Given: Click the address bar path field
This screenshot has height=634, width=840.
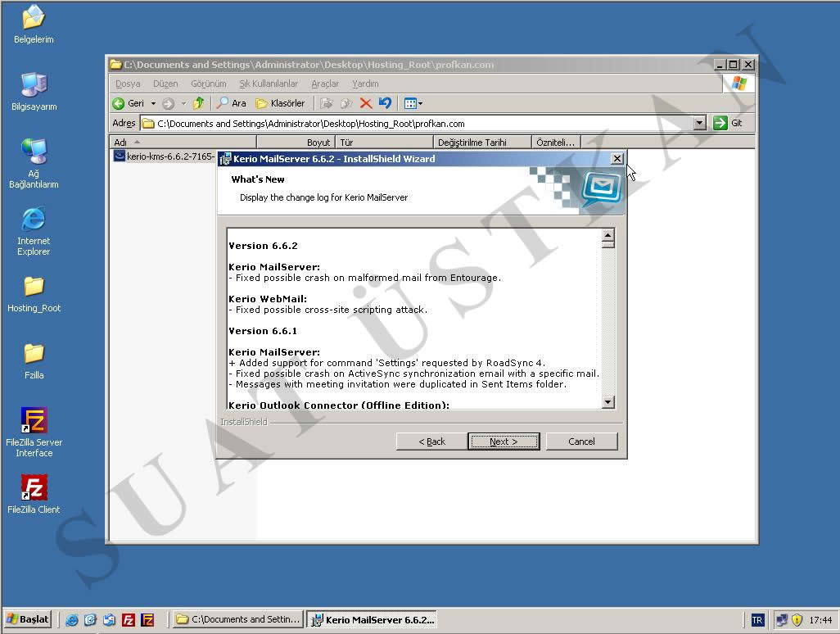Looking at the screenshot, I should click(418, 123).
